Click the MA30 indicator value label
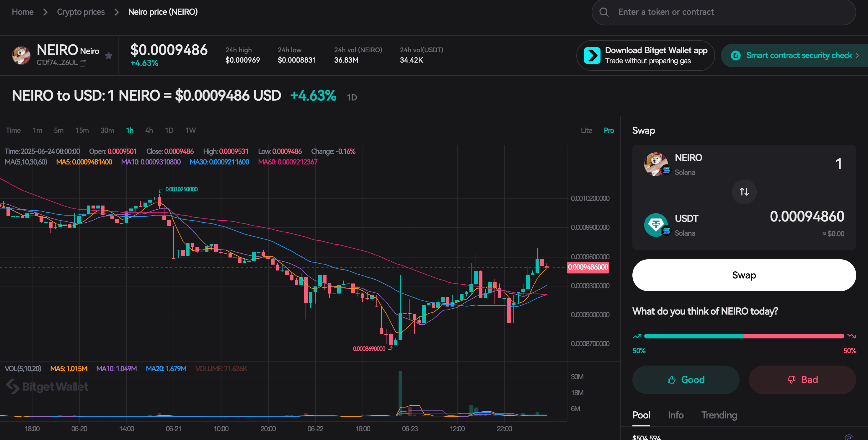Image resolution: width=868 pixels, height=440 pixels. click(x=219, y=162)
